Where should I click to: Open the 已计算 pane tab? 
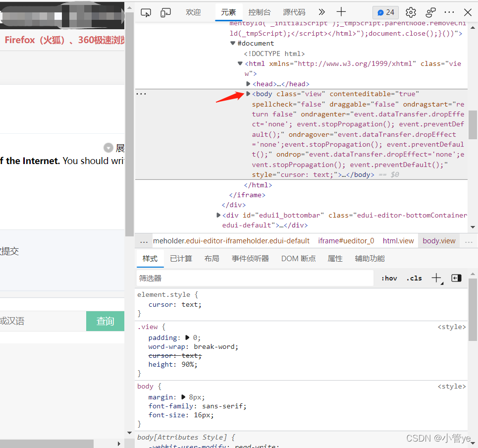point(181,259)
